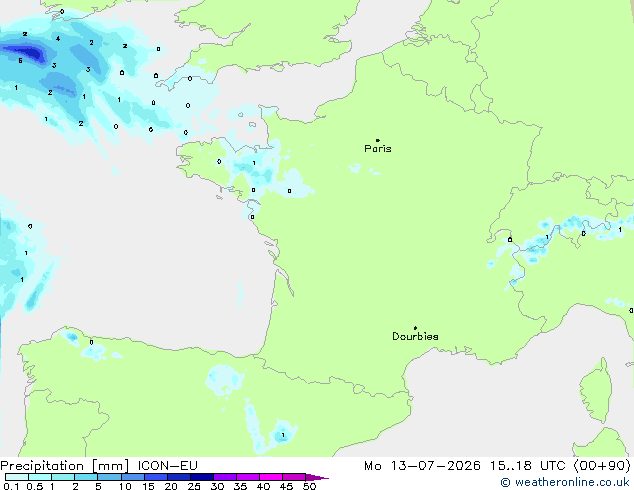Viewport: 634px width, 490px height.
Task: Select the legend swatch between 40 and 45
Action: pyautogui.click(x=271, y=477)
